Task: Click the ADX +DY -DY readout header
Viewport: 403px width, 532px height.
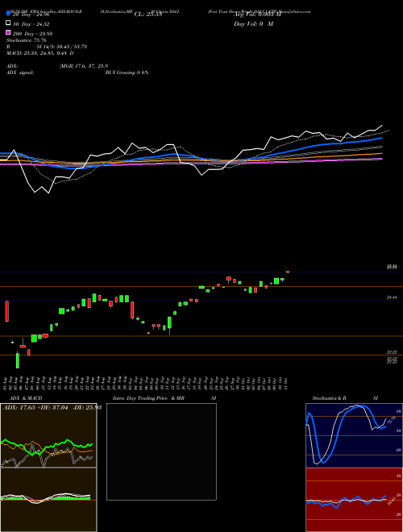Action: [52, 407]
